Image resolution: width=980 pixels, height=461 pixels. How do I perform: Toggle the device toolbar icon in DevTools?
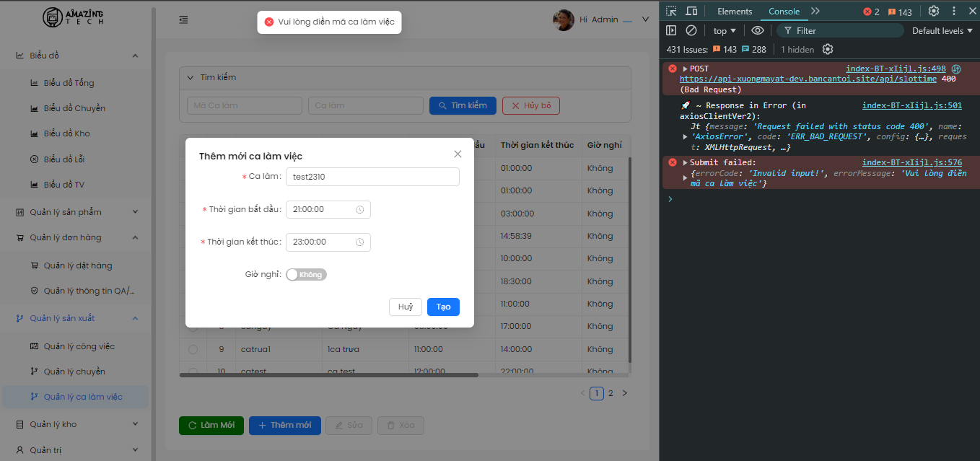click(x=691, y=11)
